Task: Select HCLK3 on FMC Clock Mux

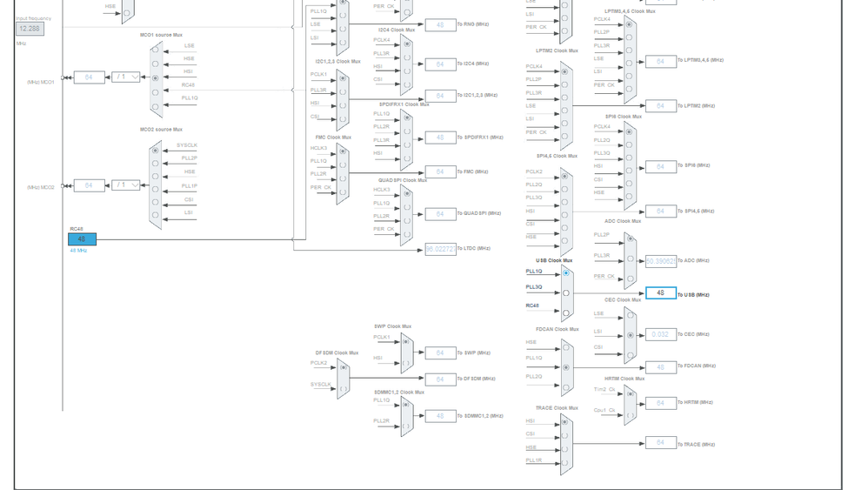Action: tap(344, 151)
